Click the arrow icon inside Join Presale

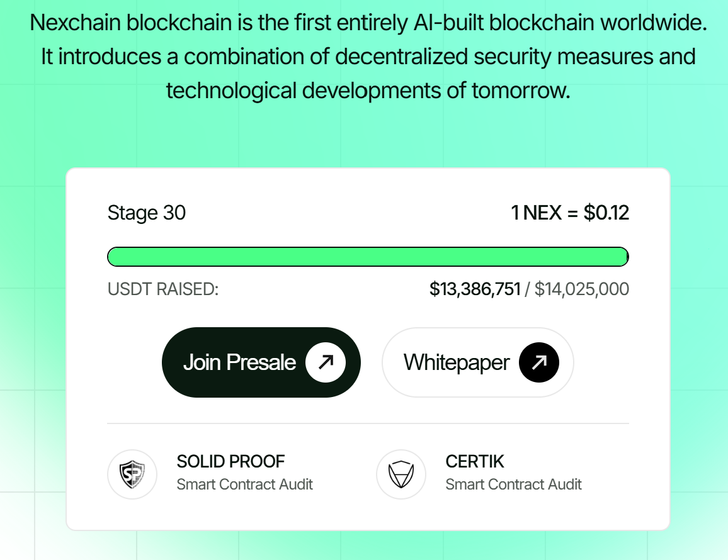click(326, 362)
